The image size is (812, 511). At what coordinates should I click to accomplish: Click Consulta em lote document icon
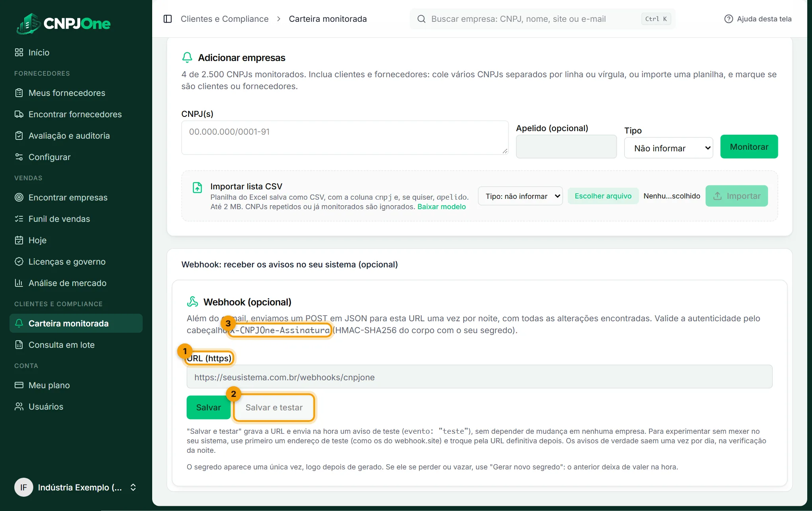(19, 345)
